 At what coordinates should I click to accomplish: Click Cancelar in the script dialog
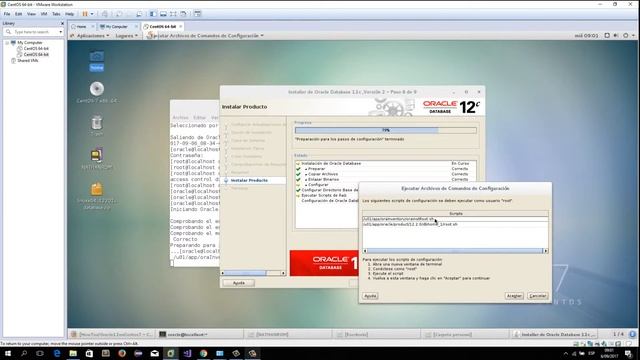point(538,296)
